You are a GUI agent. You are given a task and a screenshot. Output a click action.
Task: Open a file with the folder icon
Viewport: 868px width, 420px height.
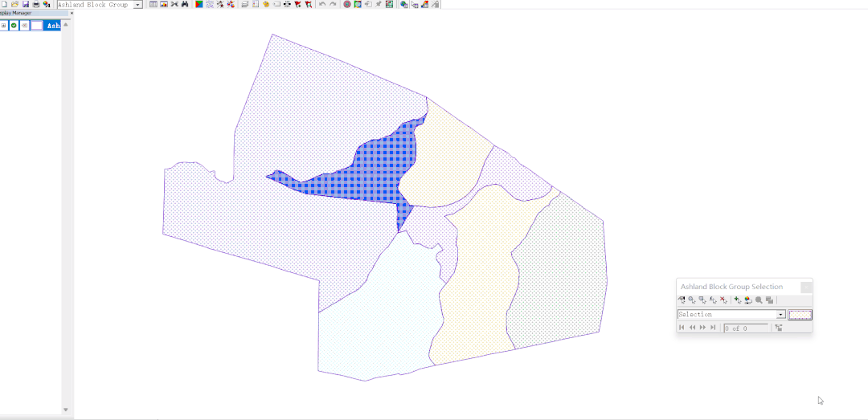pyautogui.click(x=14, y=4)
